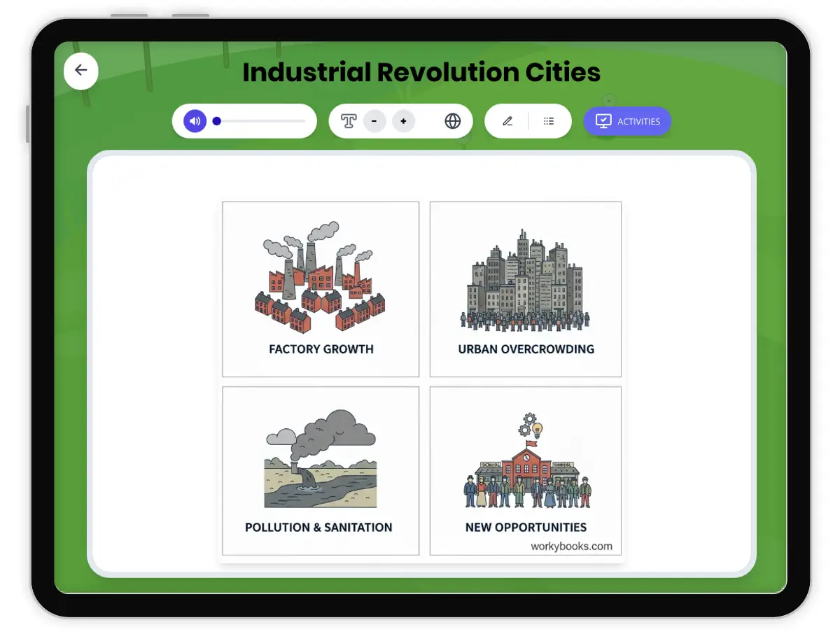Image resolution: width=840 pixels, height=634 pixels.
Task: Click the POLLUTION & SANITATION label
Action: pyautogui.click(x=320, y=527)
